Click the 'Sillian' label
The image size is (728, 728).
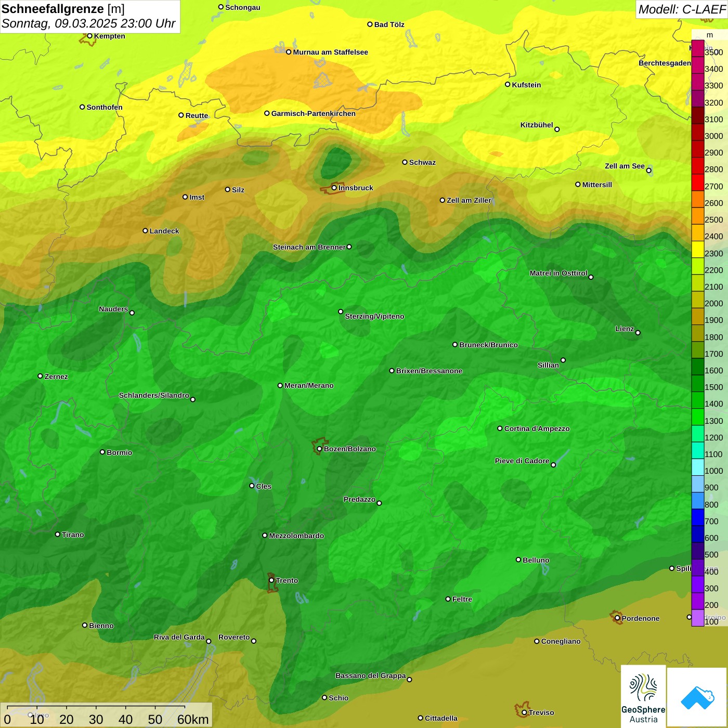tap(548, 365)
